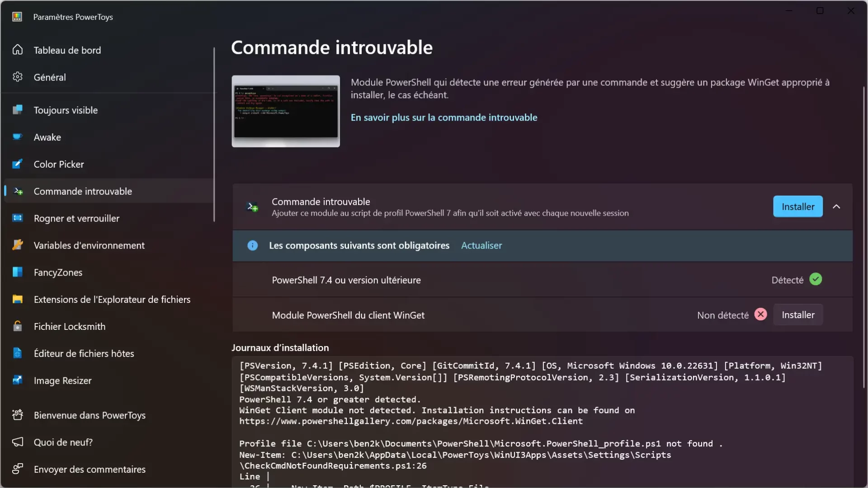Click the Commande introuvable sidebar icon
The height and width of the screenshot is (488, 868).
point(18,191)
